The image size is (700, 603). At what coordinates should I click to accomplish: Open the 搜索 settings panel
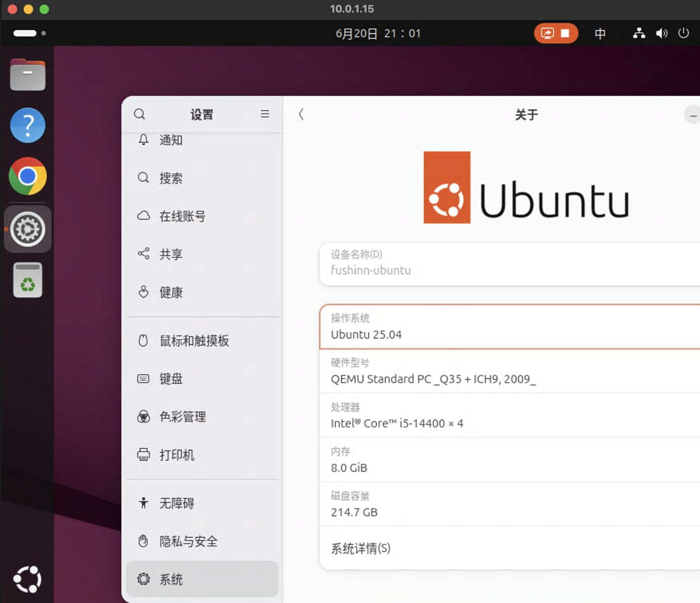[x=202, y=178]
